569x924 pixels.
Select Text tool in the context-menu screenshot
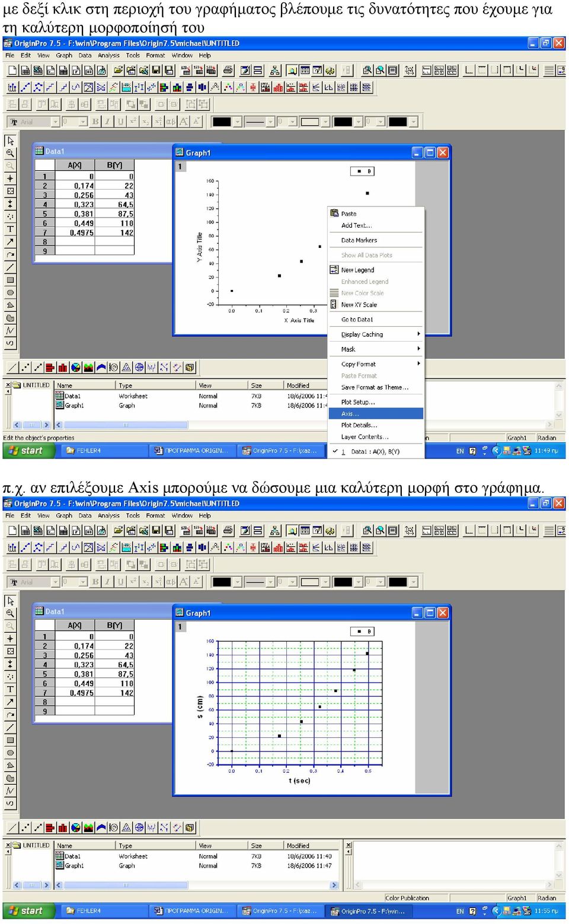click(10, 229)
